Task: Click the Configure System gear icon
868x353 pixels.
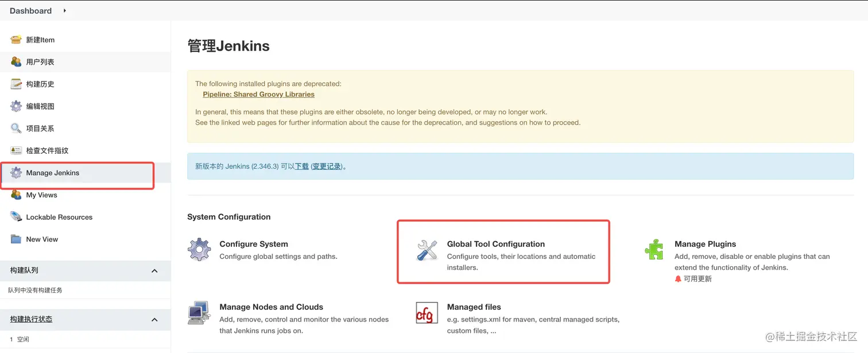Action: pyautogui.click(x=199, y=250)
